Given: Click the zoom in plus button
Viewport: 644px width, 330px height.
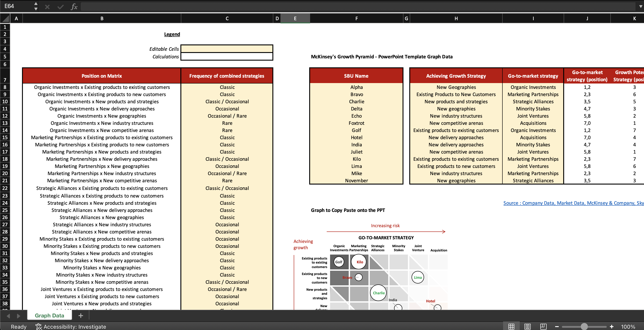Looking at the screenshot, I should (x=611, y=326).
